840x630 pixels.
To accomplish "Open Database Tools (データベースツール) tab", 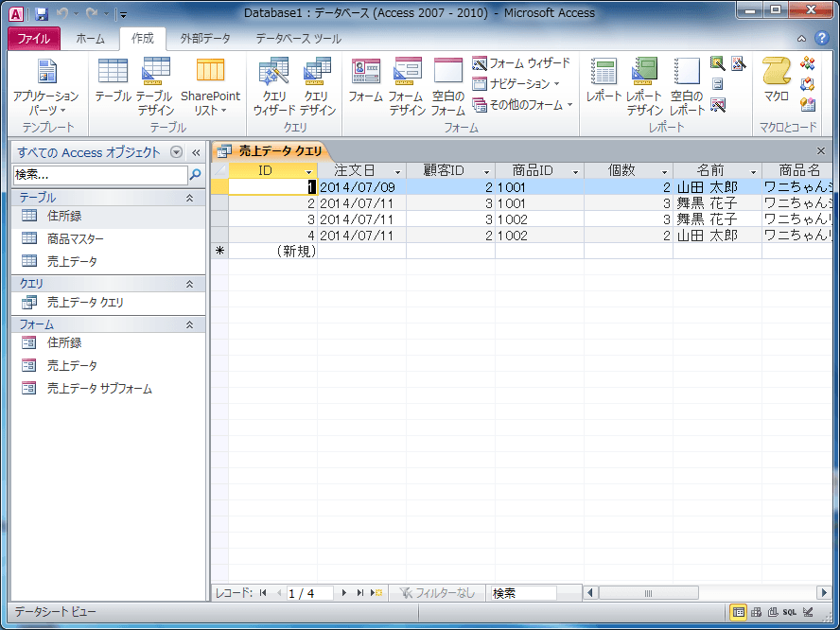I will [298, 39].
